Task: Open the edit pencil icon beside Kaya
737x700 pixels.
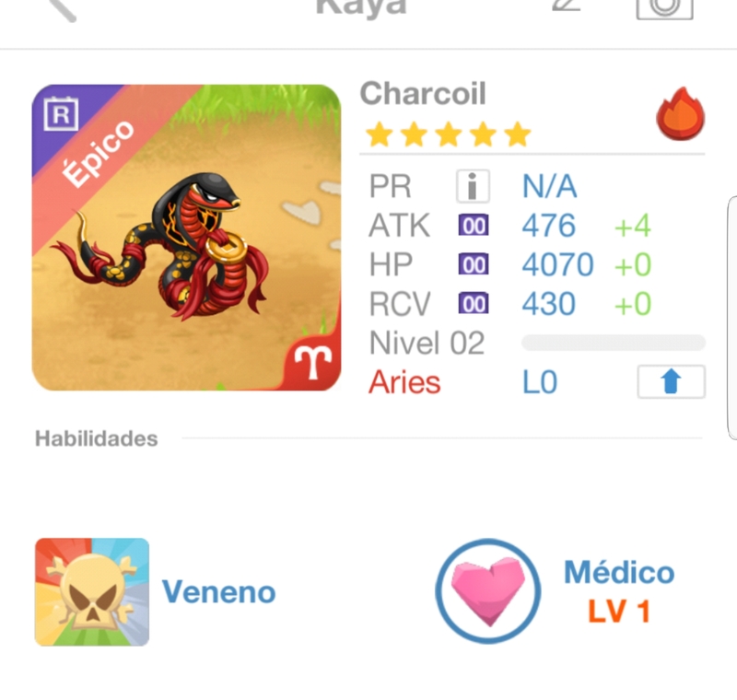Action: pos(566,6)
